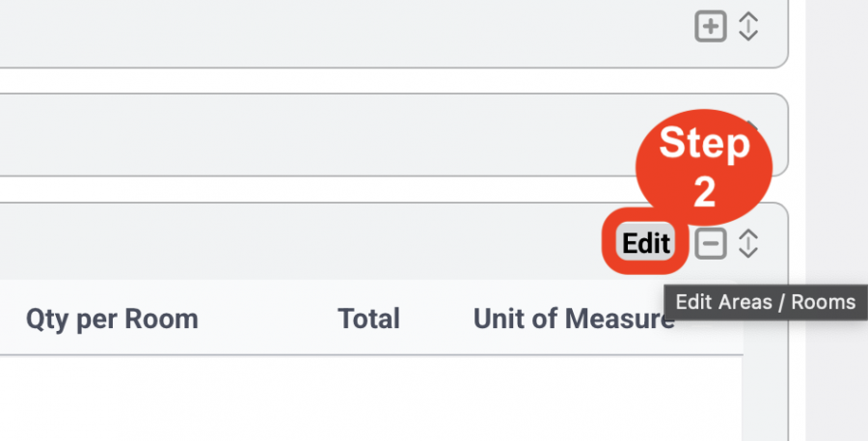Click the Unit of Measure column header

pyautogui.click(x=574, y=318)
